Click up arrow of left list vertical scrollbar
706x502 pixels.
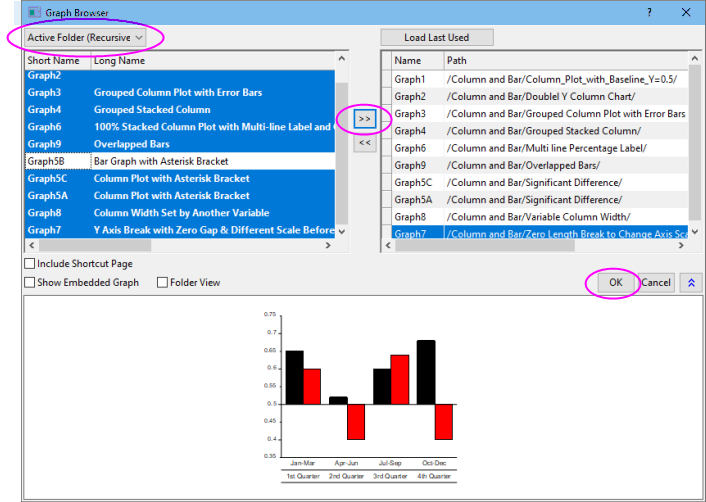pos(342,59)
